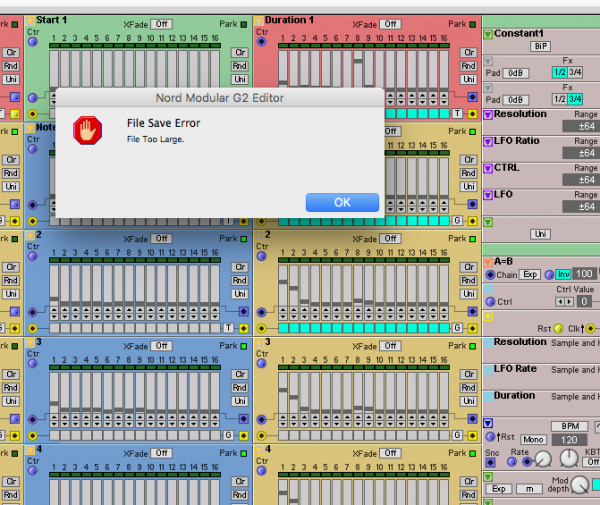Viewport: 600px width, 505px height.
Task: Click Clr in the Start 1 module
Action: 240,52
